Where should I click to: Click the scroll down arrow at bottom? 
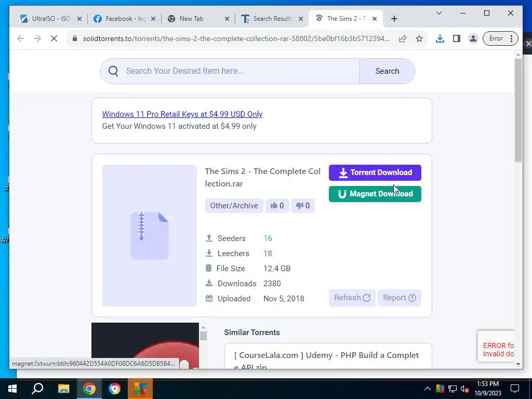point(518,364)
